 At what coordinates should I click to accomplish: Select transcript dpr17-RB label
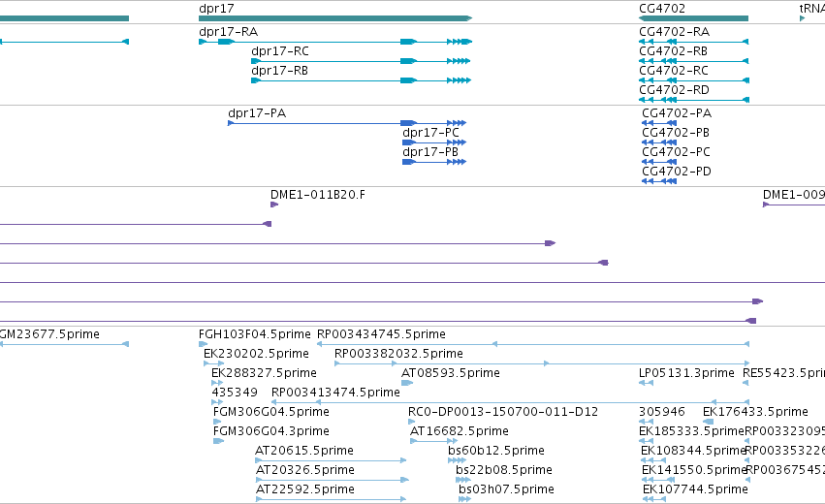coord(279,71)
